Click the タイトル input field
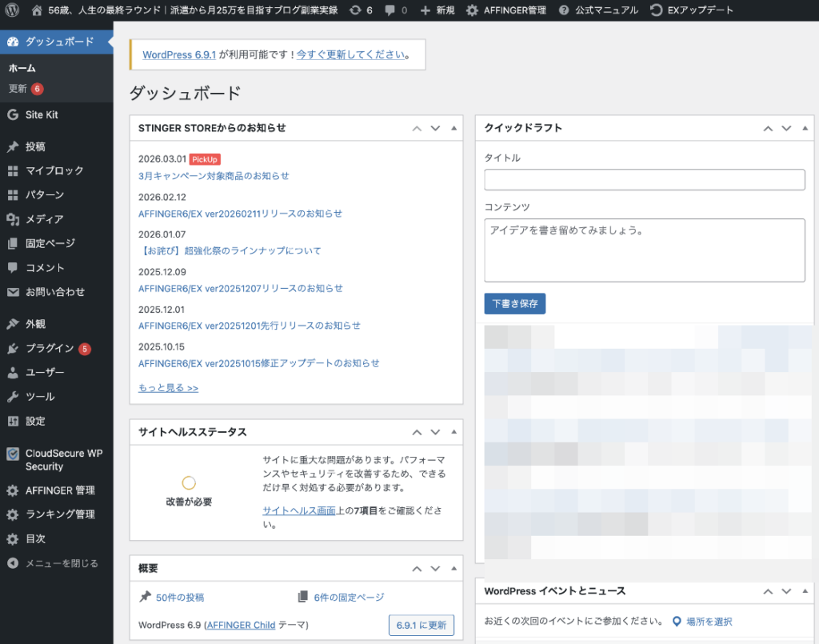 click(644, 179)
